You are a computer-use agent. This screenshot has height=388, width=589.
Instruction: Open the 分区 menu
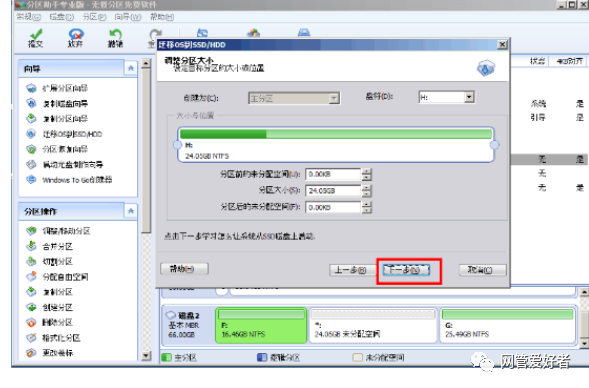(94, 17)
